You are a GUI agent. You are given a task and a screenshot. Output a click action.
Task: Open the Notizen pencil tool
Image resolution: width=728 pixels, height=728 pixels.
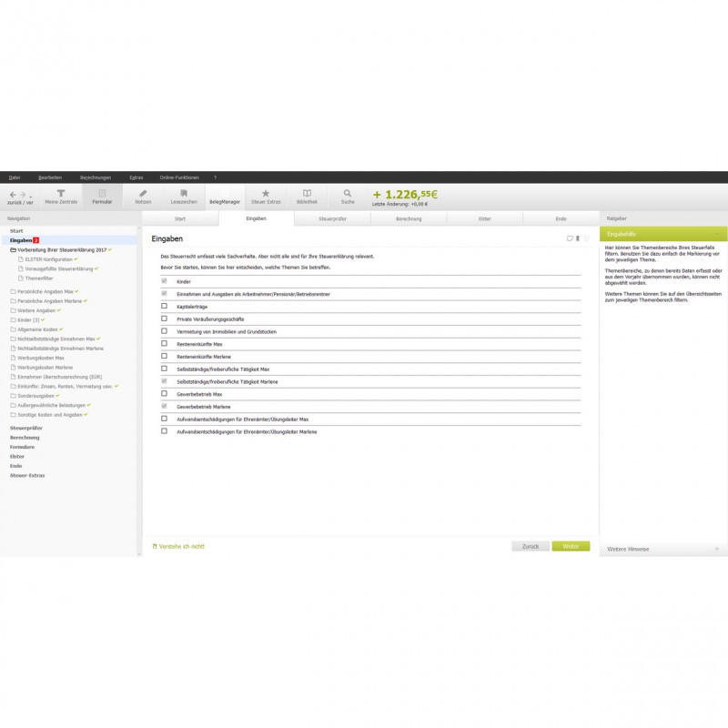[143, 197]
